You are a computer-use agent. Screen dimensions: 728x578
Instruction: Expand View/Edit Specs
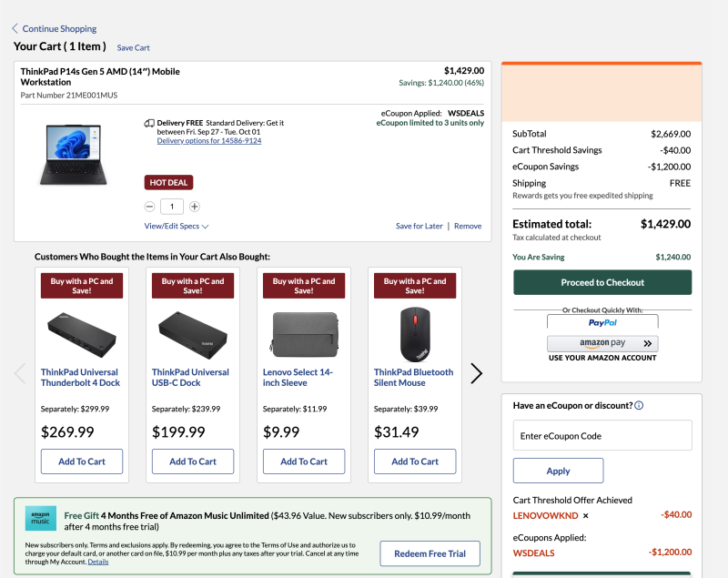177,226
